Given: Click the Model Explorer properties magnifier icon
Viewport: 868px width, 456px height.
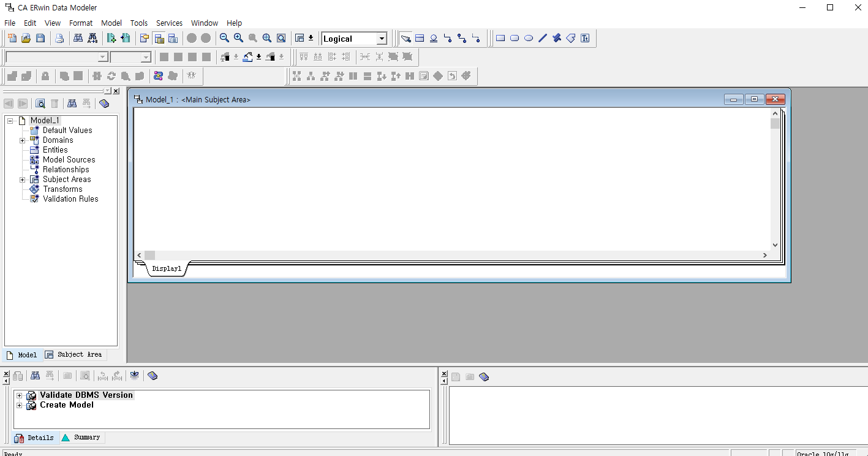Looking at the screenshot, I should coord(40,104).
